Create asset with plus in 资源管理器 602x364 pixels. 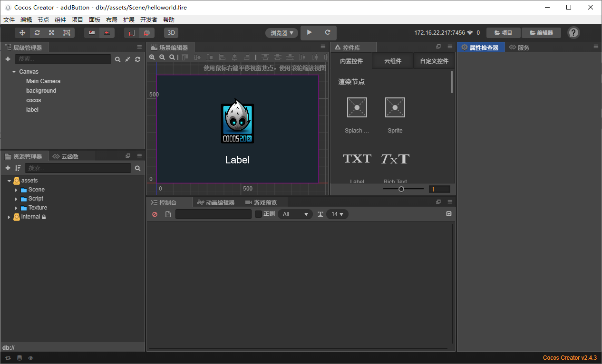pyautogui.click(x=8, y=168)
